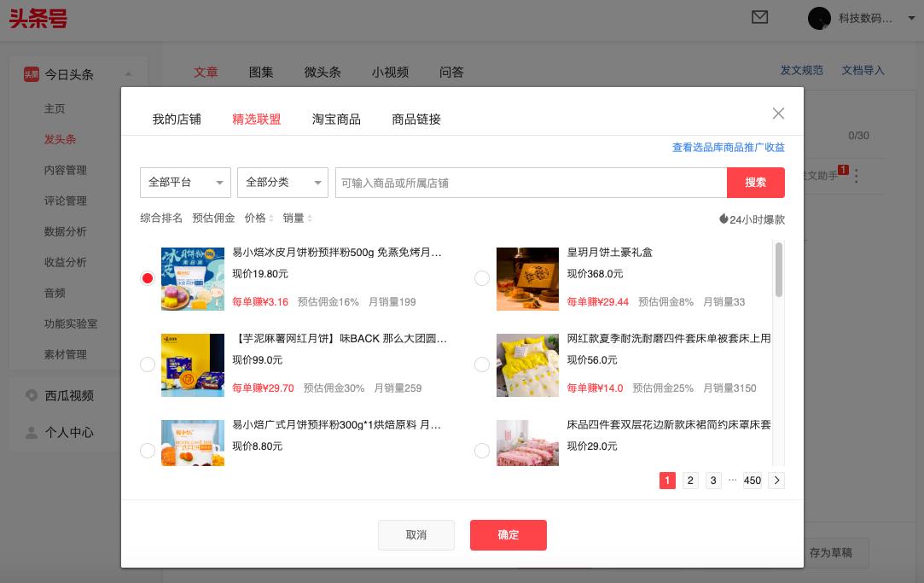Open the 全部分类 dropdown
The image size is (924, 583).
(282, 183)
